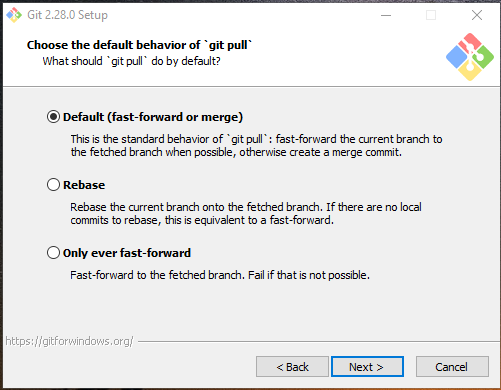Click the 'Default (fast-forward or merge)' bold label
501x390 pixels.
tap(153, 117)
